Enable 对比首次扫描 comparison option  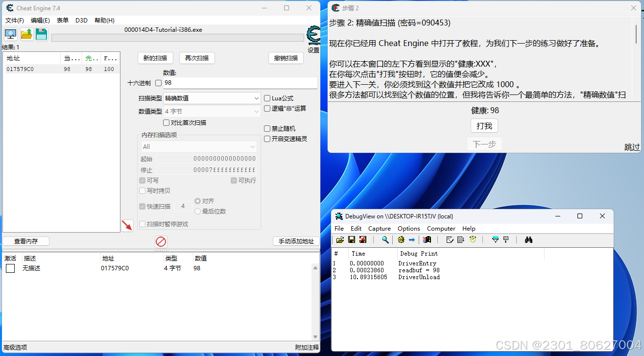click(166, 122)
